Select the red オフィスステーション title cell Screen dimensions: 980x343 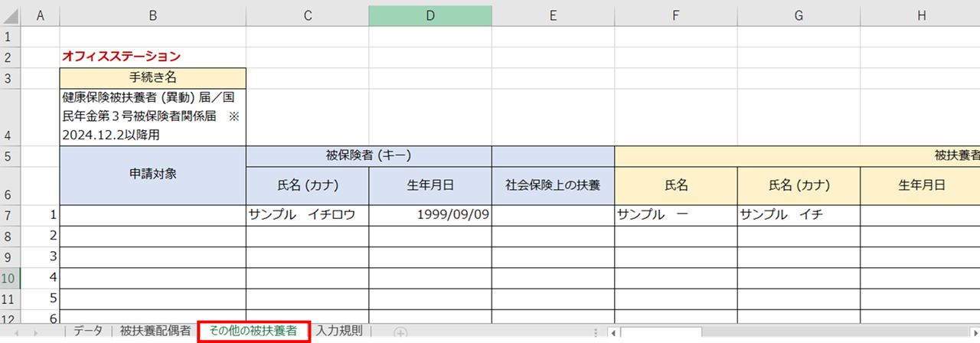tap(152, 57)
